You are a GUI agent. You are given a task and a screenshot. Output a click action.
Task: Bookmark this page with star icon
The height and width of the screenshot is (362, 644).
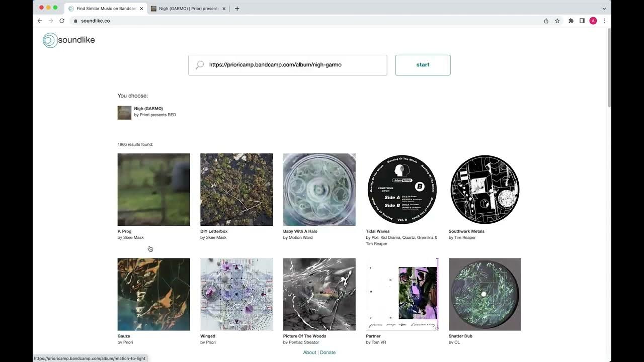[x=557, y=21]
